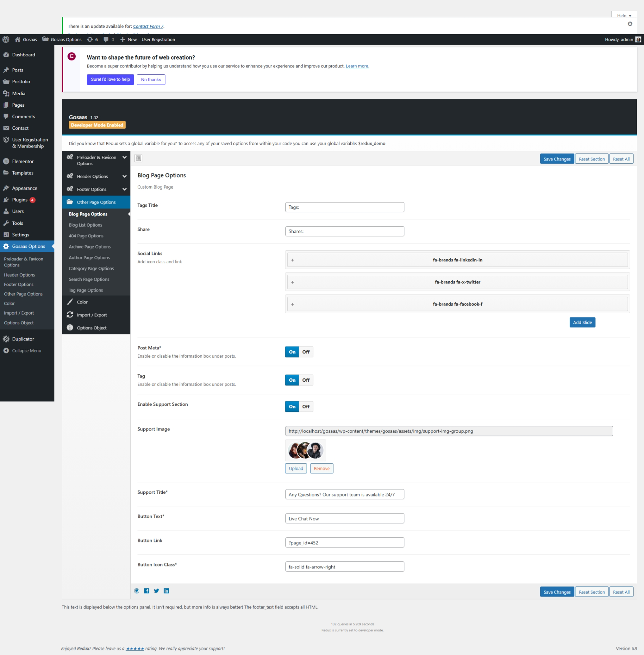Click the WordPress logo in admin bar
This screenshot has width=644, height=655.
[6, 40]
